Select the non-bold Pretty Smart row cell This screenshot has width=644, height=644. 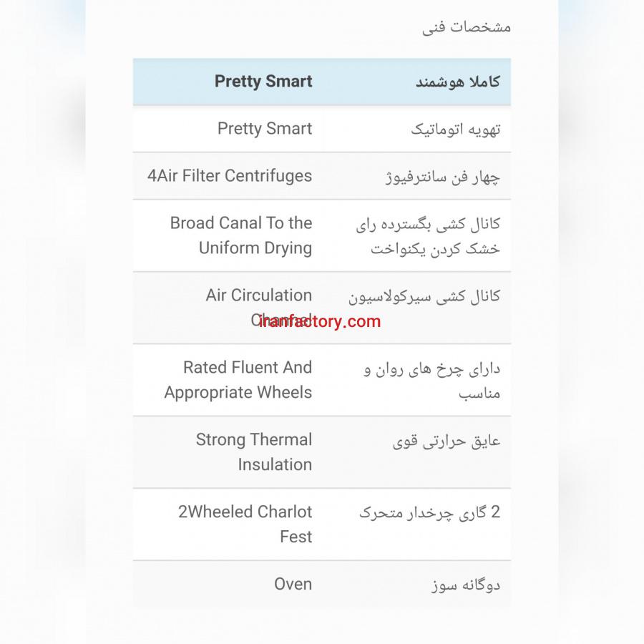coord(265,129)
